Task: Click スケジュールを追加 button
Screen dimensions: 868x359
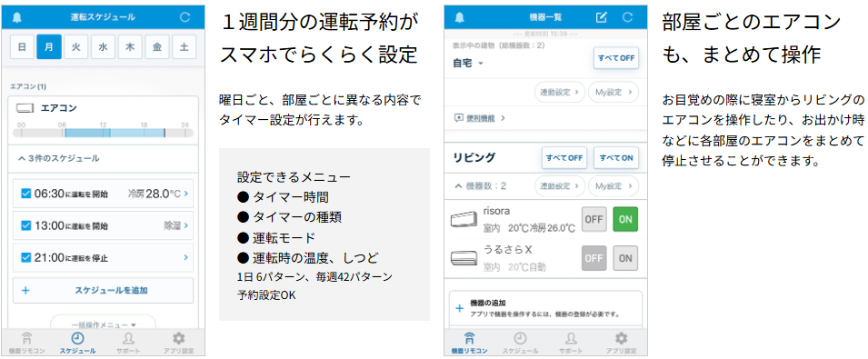Action: point(103,290)
